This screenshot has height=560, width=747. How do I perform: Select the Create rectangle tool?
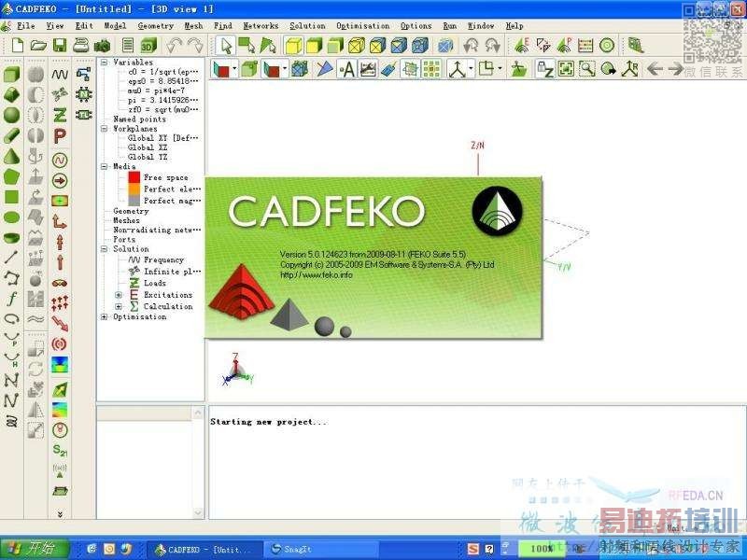(11, 197)
